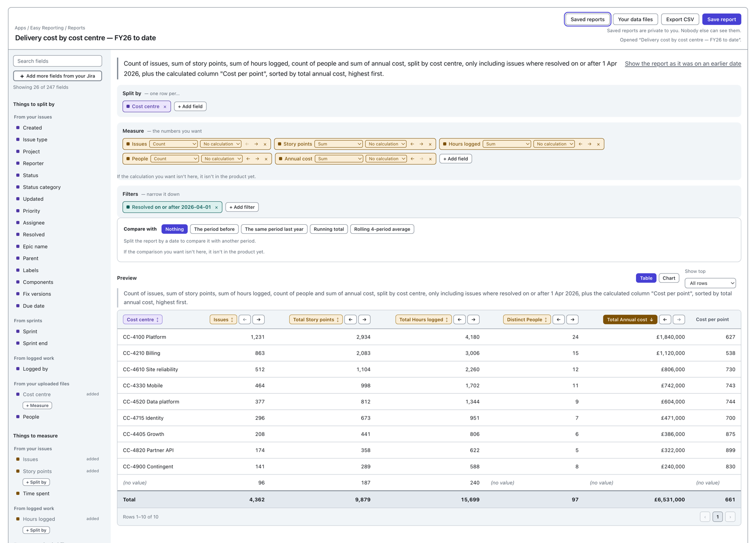
Task: Remove the Resolved date filter
Action: tap(216, 207)
